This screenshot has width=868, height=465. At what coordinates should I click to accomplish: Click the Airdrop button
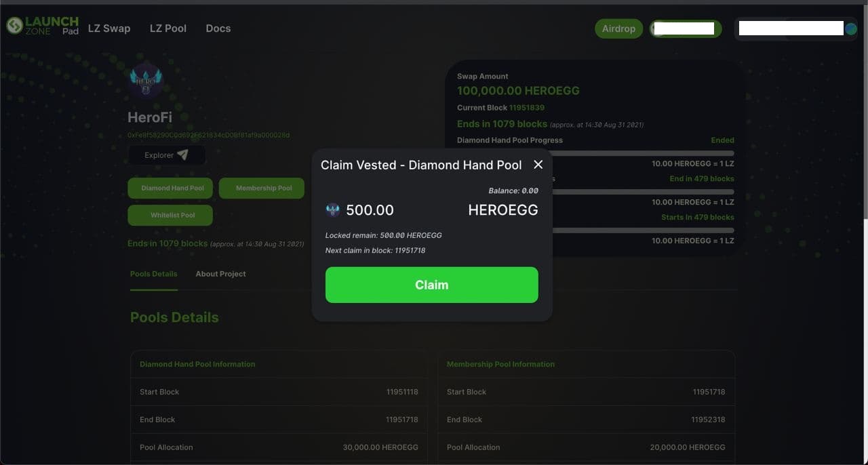(618, 28)
